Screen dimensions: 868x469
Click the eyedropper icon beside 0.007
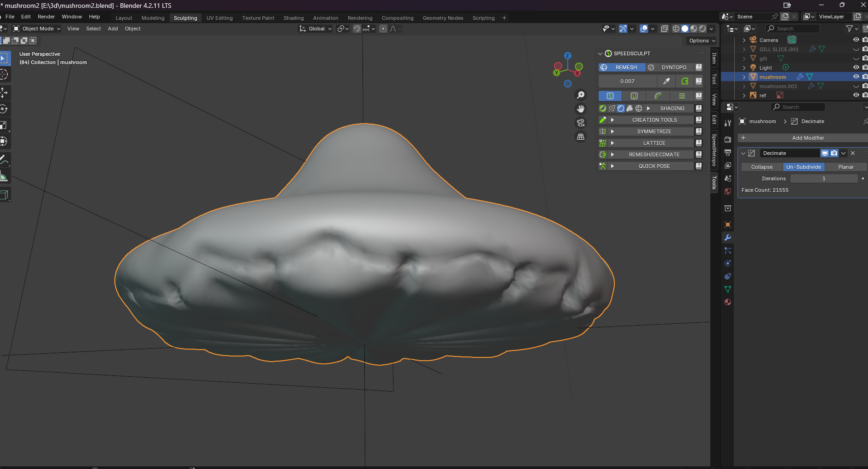(x=666, y=81)
